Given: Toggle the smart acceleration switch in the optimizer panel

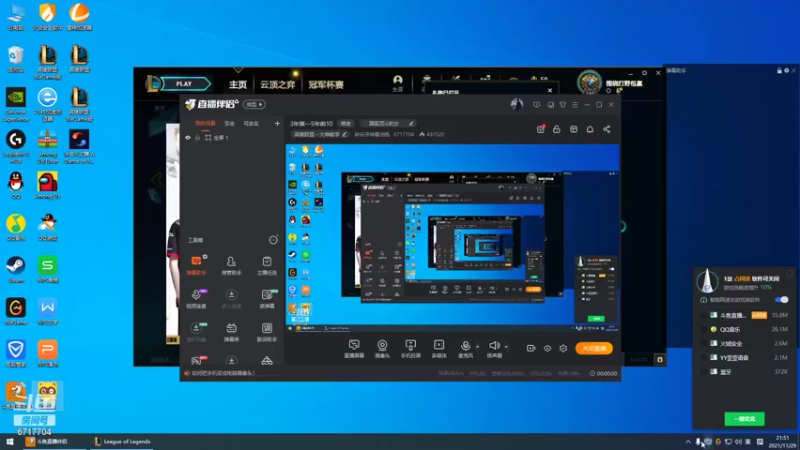Looking at the screenshot, I should [782, 299].
